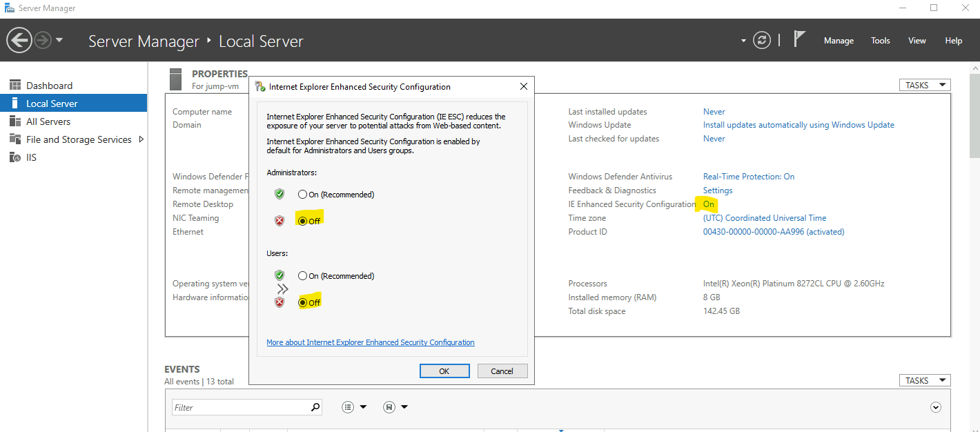Select Users On (Recommended) radio button

tap(302, 276)
